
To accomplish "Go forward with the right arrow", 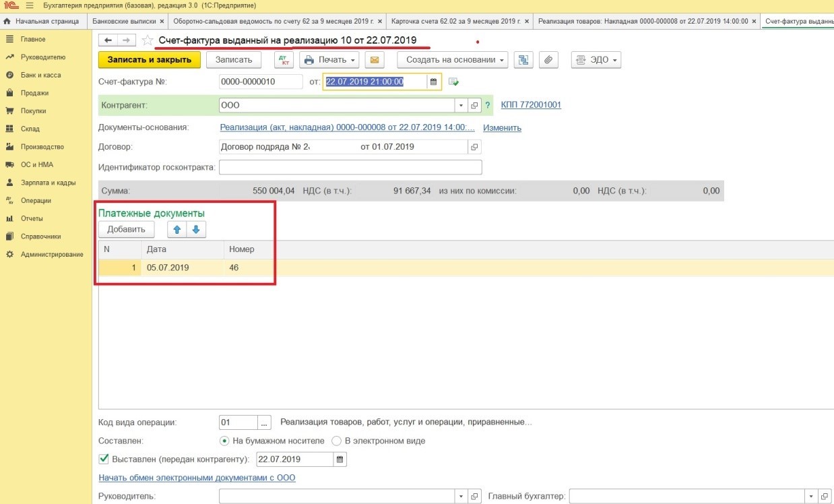I will pyautogui.click(x=127, y=40).
